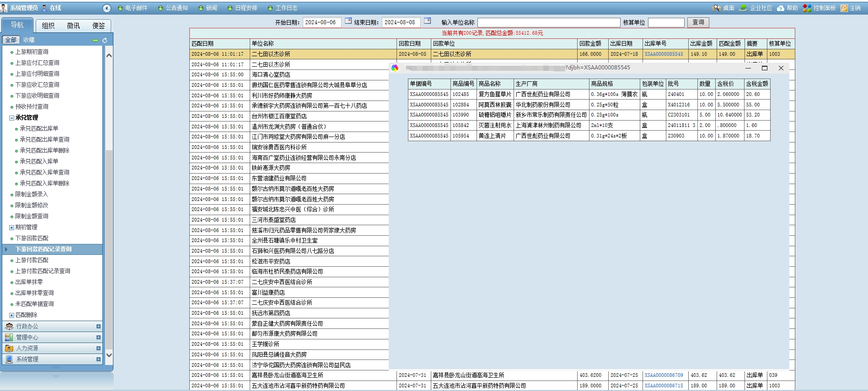Click the 输入单位名称 text field

point(549,22)
